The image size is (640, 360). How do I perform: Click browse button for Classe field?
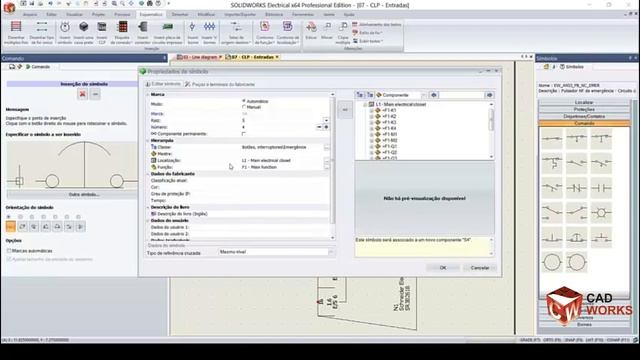pos(327,147)
